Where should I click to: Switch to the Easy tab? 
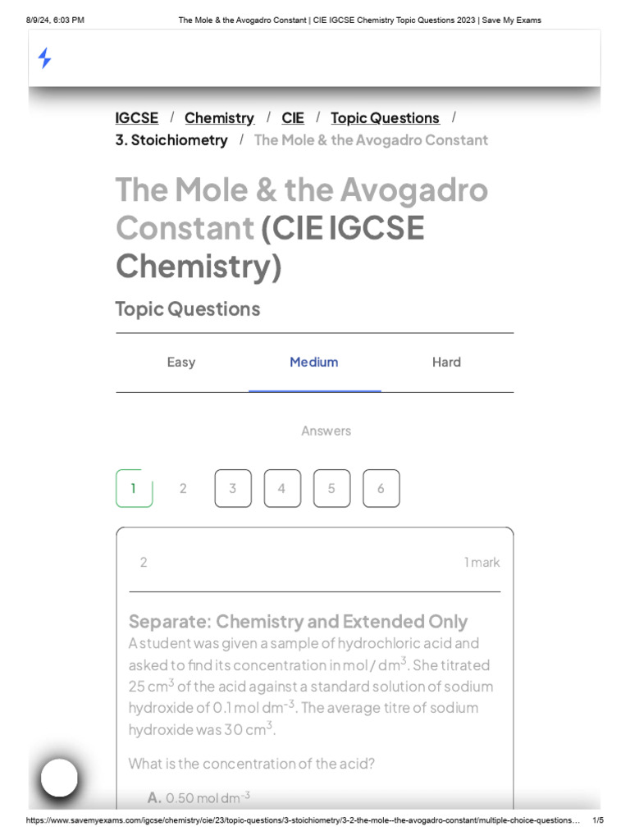point(181,362)
